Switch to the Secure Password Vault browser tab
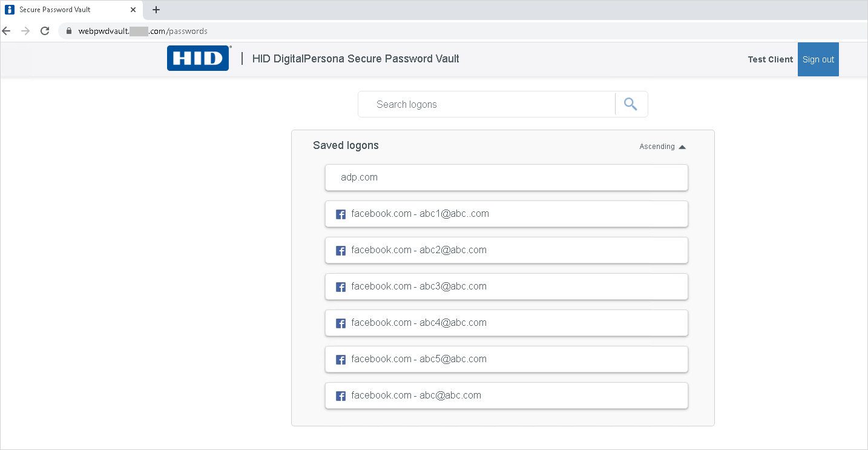The width and height of the screenshot is (868, 450). click(x=67, y=9)
